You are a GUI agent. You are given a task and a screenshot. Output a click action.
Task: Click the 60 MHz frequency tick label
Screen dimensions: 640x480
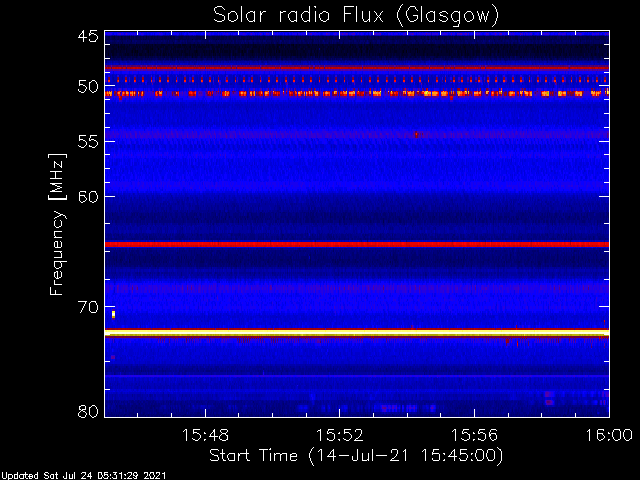coord(87,196)
